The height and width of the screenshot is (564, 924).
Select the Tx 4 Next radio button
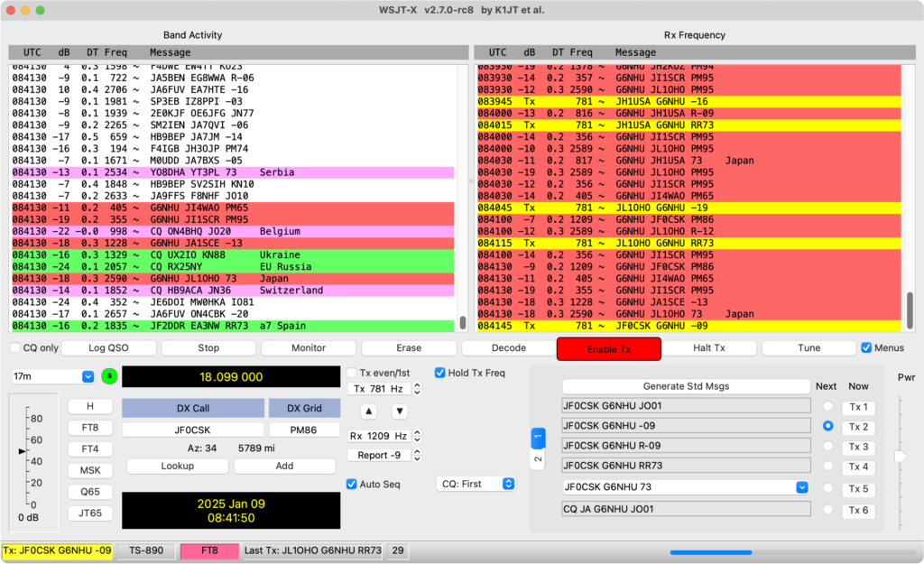tap(827, 467)
